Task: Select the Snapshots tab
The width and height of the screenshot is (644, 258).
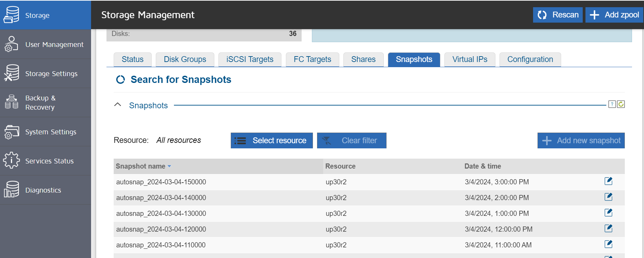Action: coord(414,60)
